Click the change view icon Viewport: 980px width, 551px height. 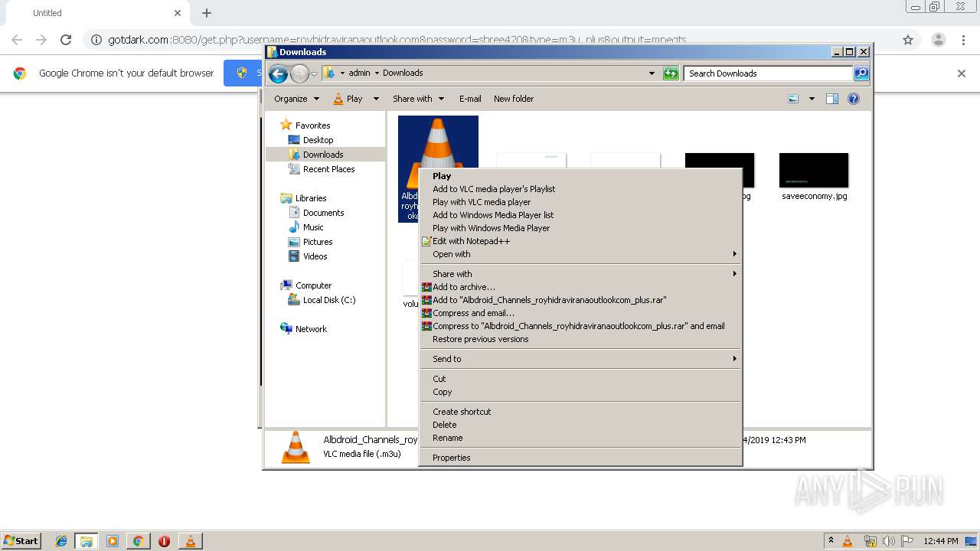pyautogui.click(x=793, y=99)
